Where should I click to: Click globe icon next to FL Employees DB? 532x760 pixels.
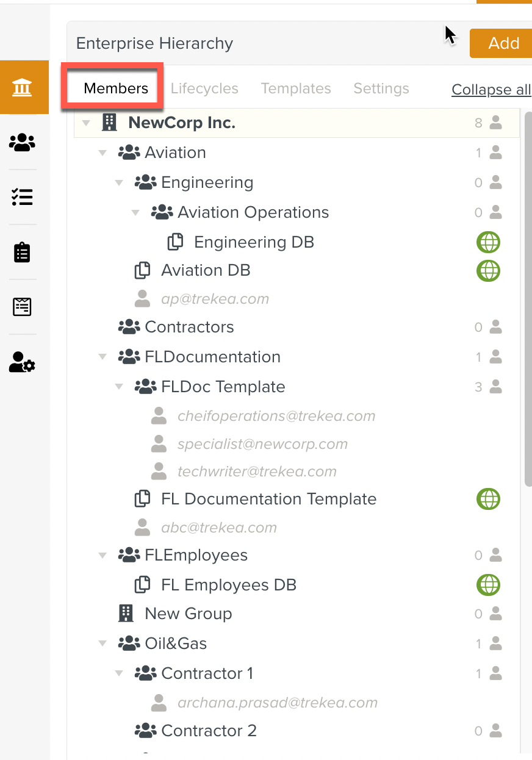tap(488, 585)
